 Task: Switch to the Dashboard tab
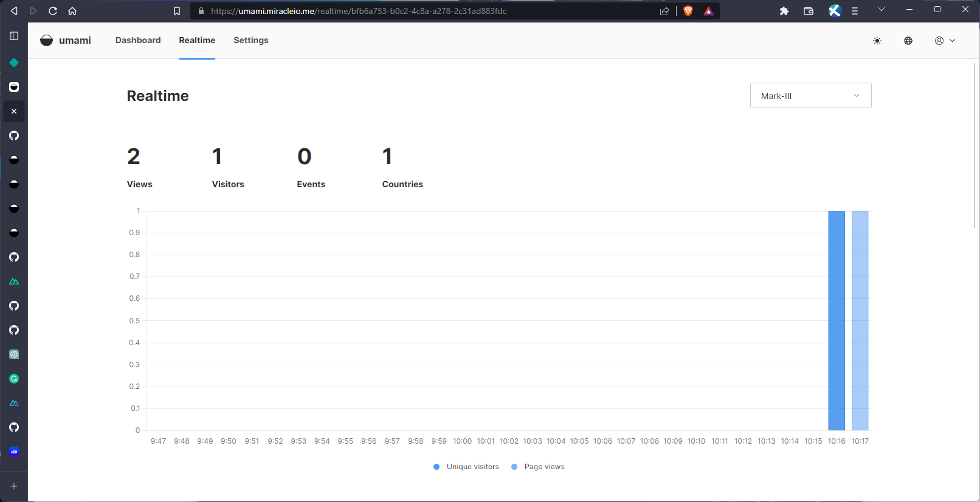(x=138, y=40)
